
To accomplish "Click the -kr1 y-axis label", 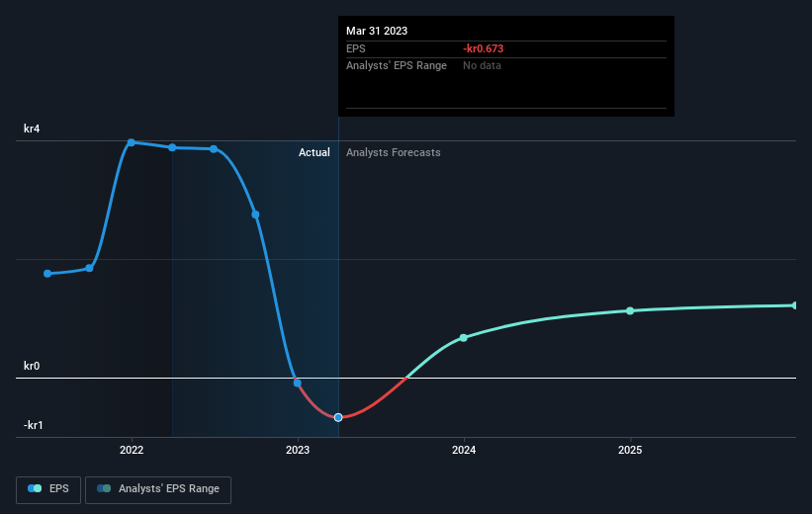I will [34, 425].
